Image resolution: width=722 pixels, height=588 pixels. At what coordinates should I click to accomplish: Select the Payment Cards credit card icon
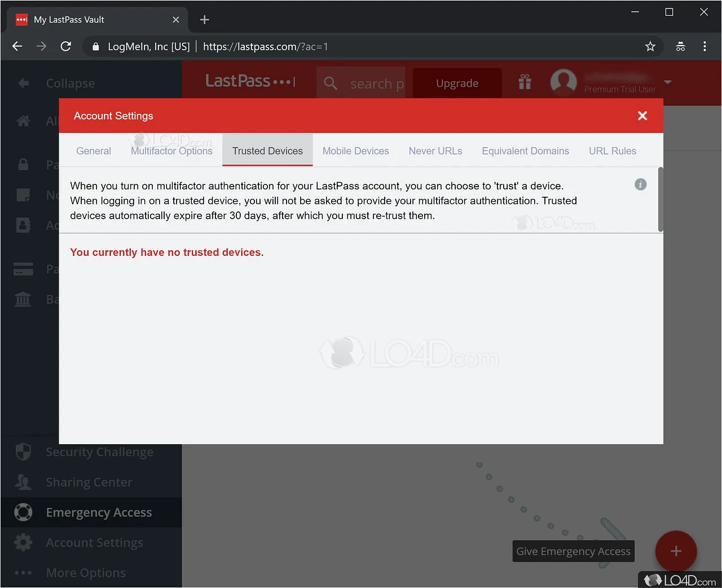(x=23, y=269)
